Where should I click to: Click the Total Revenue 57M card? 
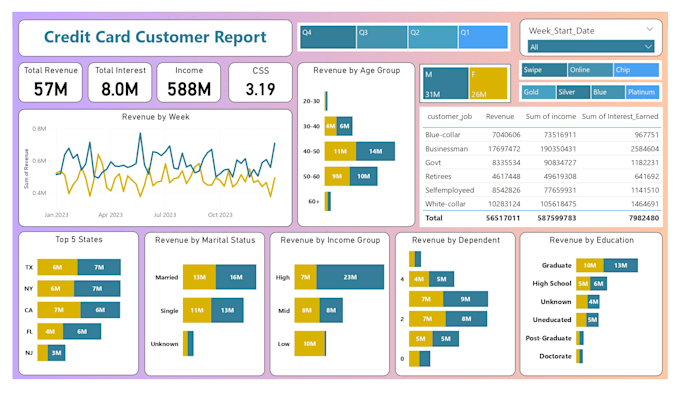[50, 82]
